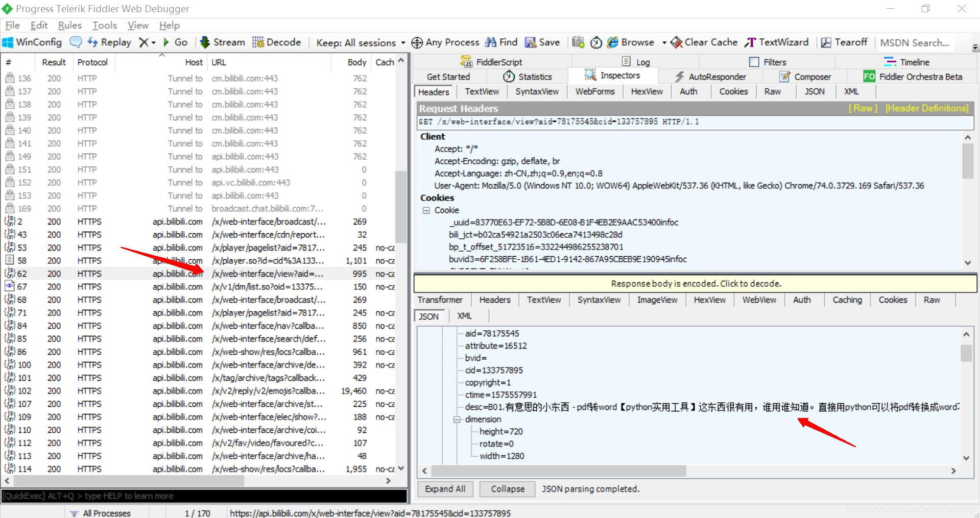
Task: Click the [Raw] link in Request Headers
Action: (x=863, y=108)
